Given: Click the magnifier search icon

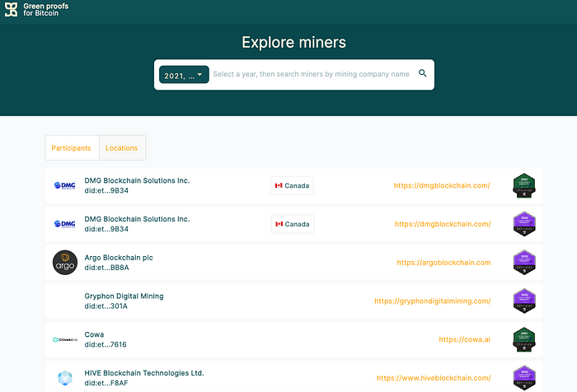Looking at the screenshot, I should tap(422, 73).
